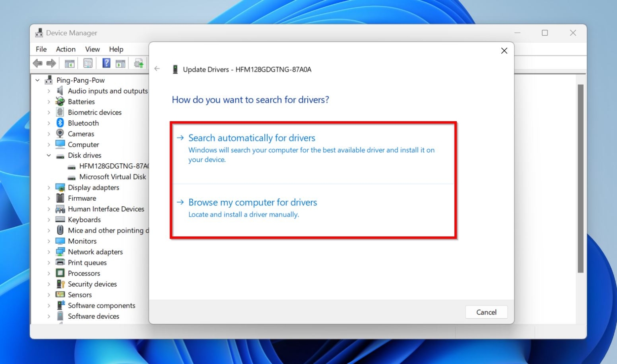Click the Security devices icon
The image size is (617, 364).
click(60, 284)
